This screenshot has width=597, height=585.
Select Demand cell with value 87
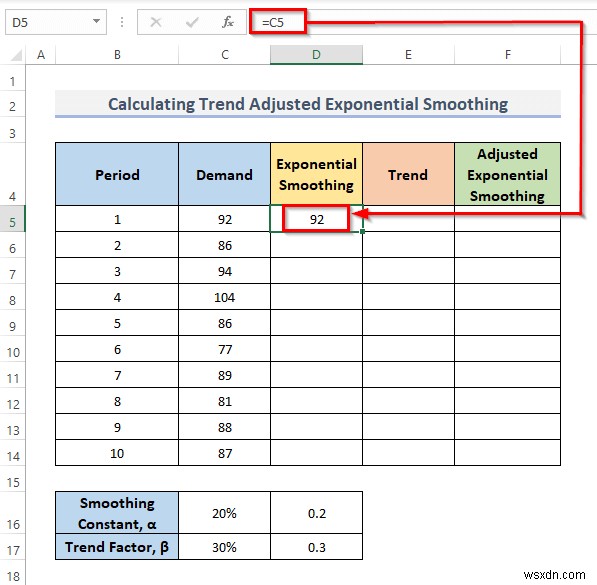point(225,453)
